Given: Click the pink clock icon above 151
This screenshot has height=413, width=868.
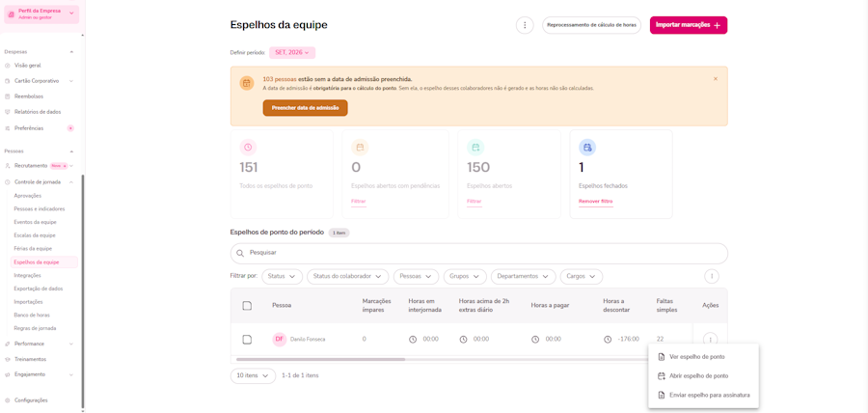Looking at the screenshot, I should point(248,148).
